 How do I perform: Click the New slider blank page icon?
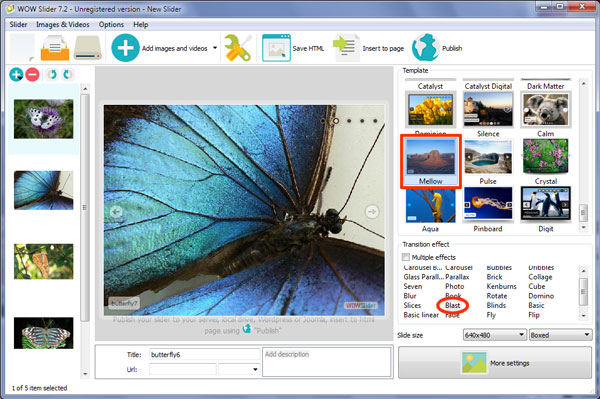coord(22,48)
